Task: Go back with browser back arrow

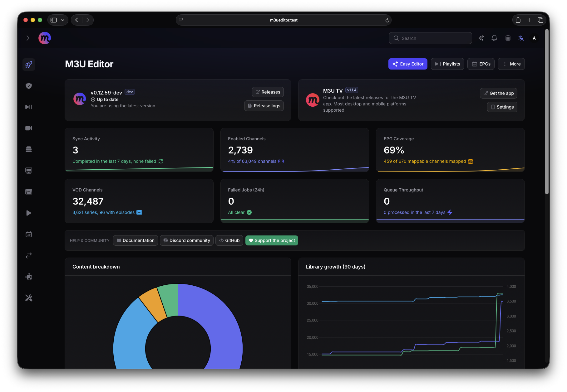Action: [x=77, y=20]
